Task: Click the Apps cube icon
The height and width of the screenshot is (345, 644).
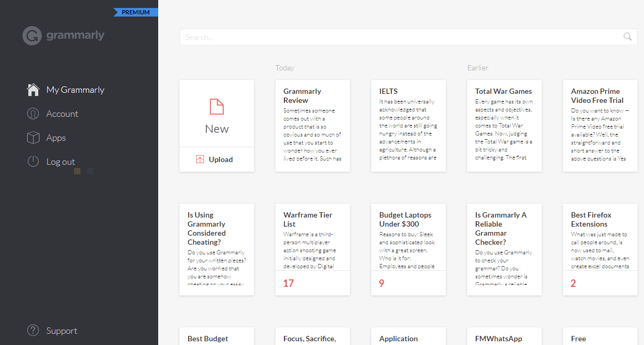Action: 33,138
